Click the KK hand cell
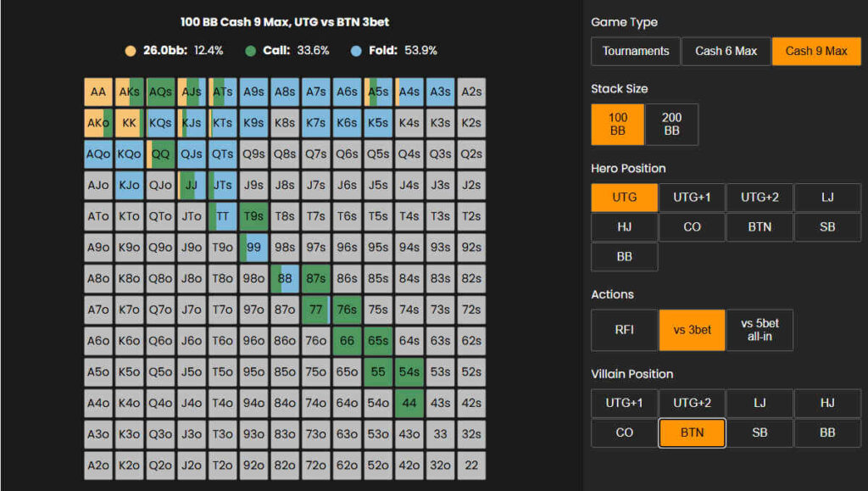 (130, 123)
